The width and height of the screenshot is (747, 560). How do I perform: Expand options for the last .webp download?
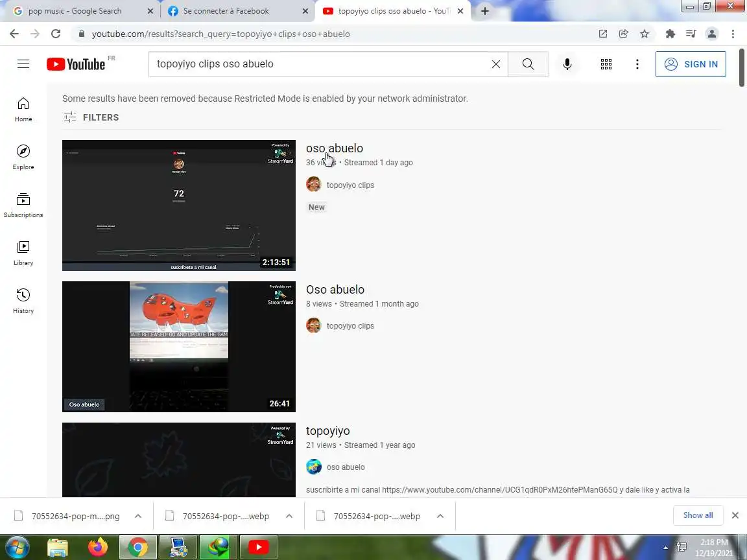440,516
